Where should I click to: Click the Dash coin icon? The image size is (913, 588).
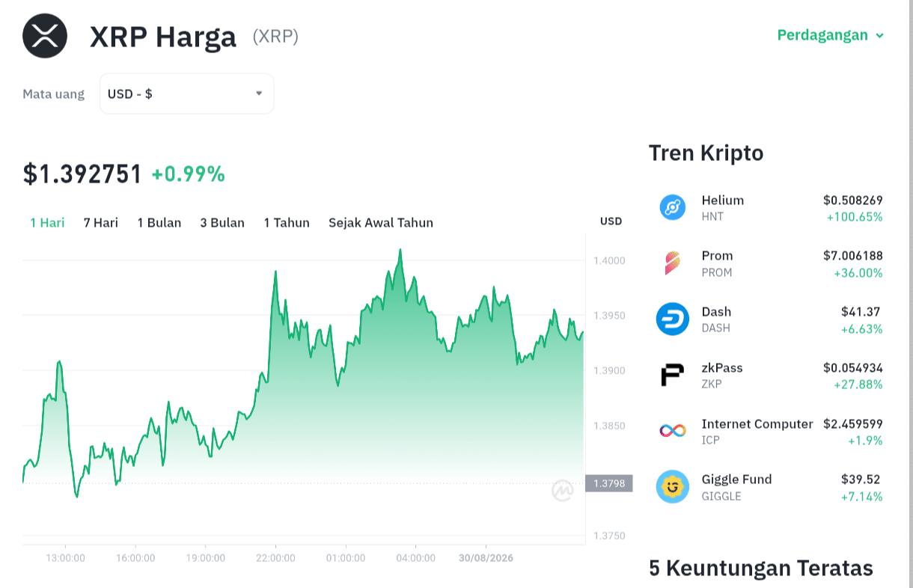(672, 319)
